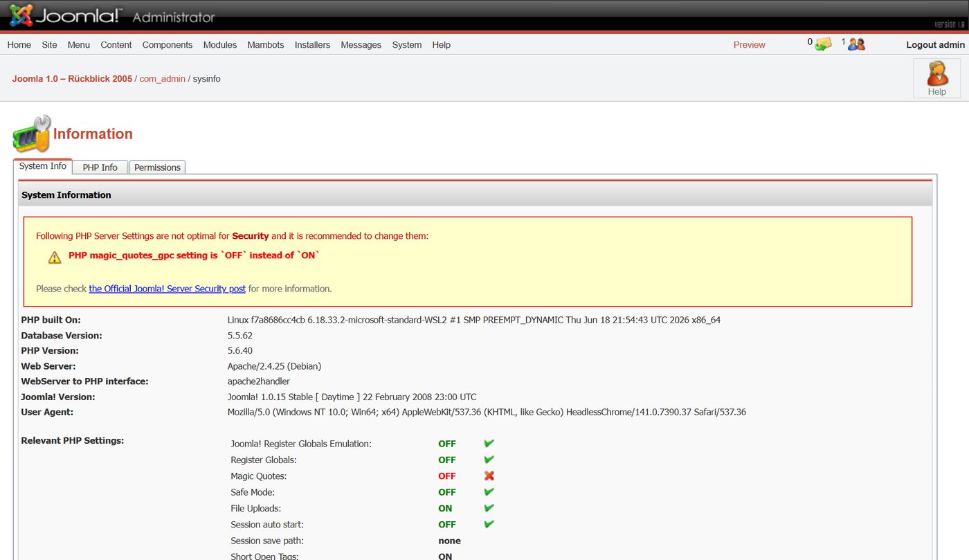Click the green check in the Register Globals row
Image resolution: width=969 pixels, height=560 pixels.
click(x=489, y=460)
